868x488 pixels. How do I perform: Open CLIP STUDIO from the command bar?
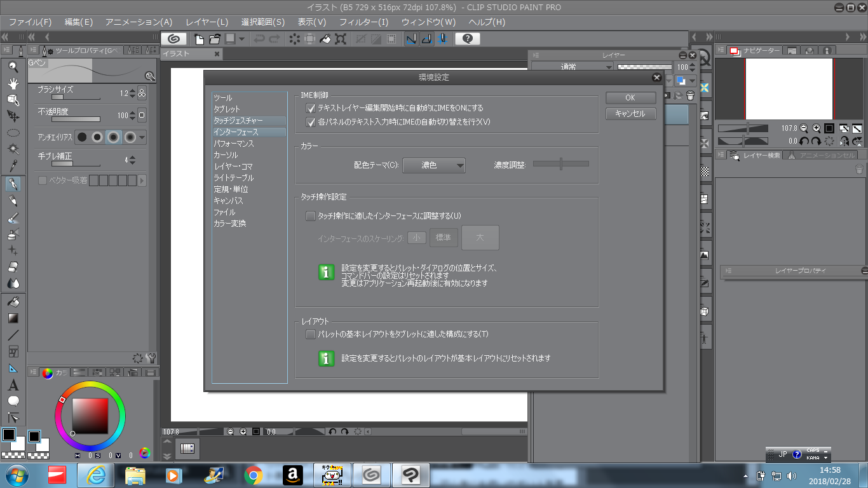[173, 39]
